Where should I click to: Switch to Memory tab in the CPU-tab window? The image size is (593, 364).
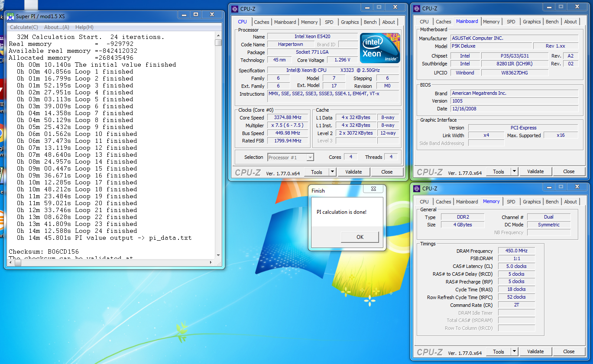pyautogui.click(x=309, y=22)
